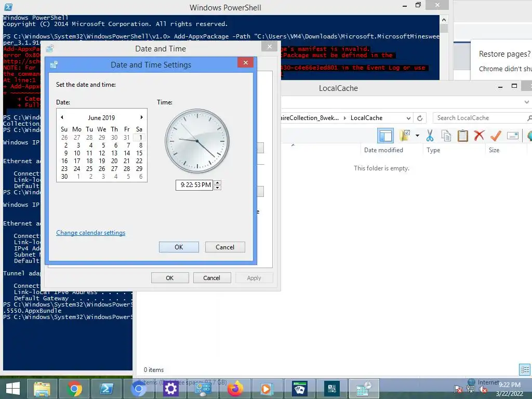
Task: Decrease time with the down spinner
Action: [x=218, y=188]
